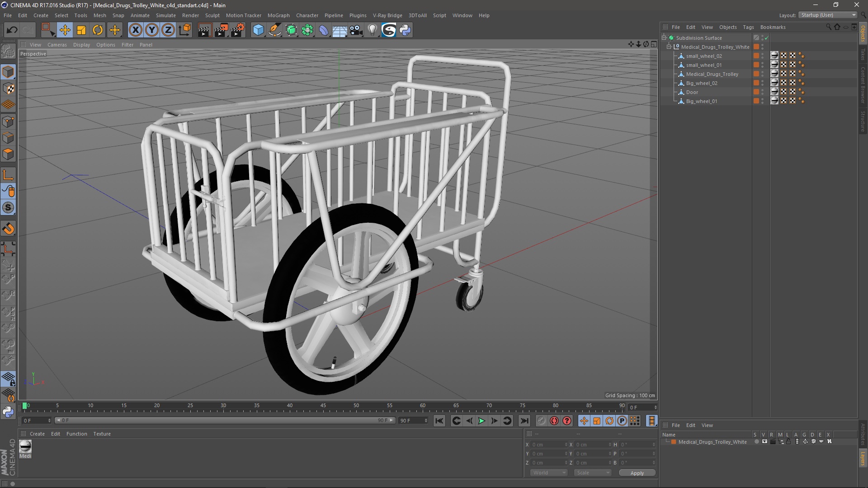Click the X position input field
The image size is (868, 488).
548,445
